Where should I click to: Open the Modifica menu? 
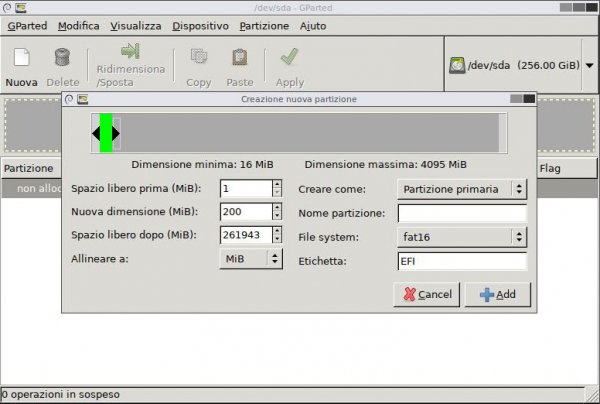tap(79, 26)
